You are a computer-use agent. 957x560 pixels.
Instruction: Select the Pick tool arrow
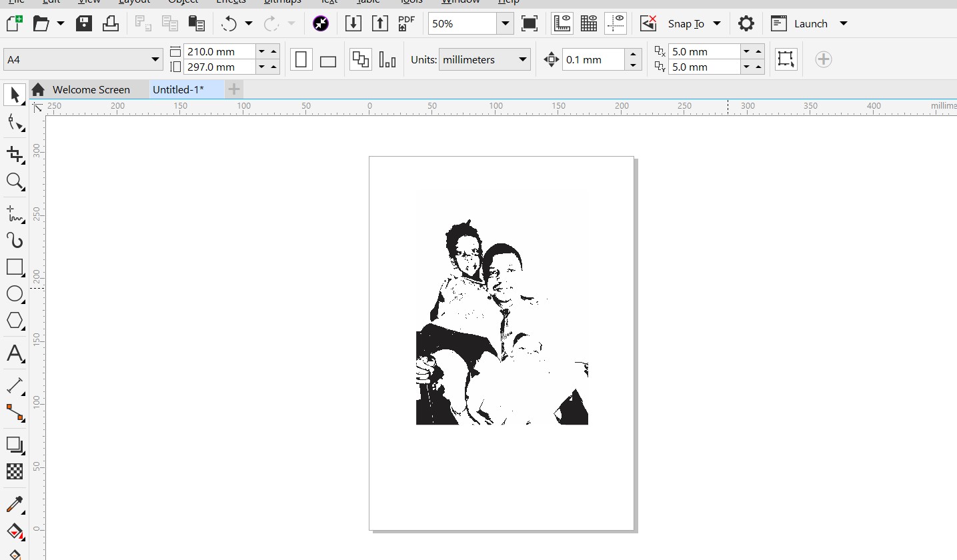(x=15, y=95)
